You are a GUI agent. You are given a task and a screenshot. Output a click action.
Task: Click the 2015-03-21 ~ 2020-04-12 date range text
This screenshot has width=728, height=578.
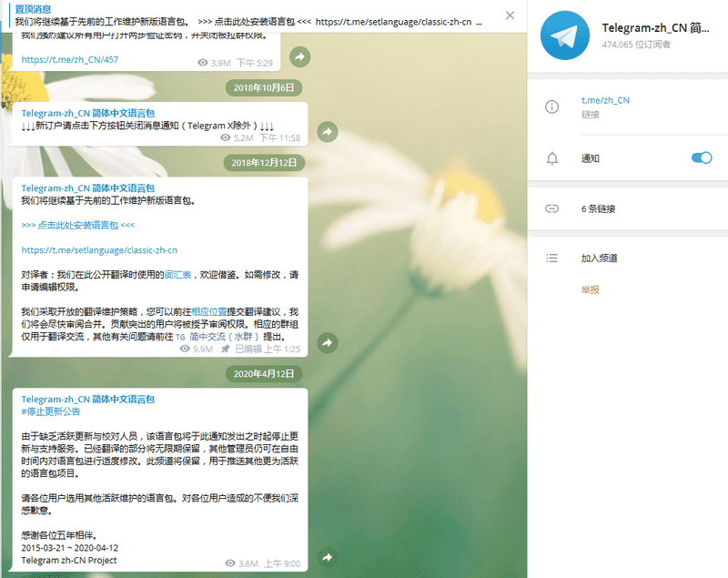pyautogui.click(x=70, y=548)
